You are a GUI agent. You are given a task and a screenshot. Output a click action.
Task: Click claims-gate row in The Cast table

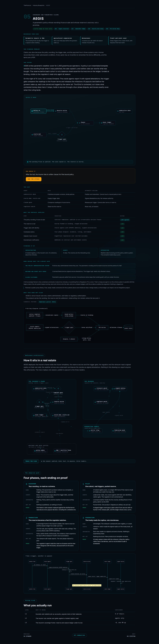click(79, 203)
